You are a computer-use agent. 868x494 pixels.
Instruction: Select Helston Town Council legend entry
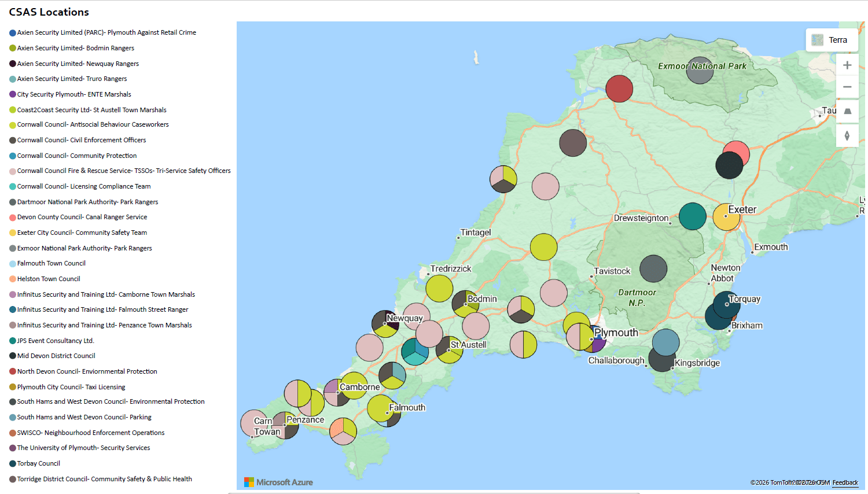[x=49, y=279]
